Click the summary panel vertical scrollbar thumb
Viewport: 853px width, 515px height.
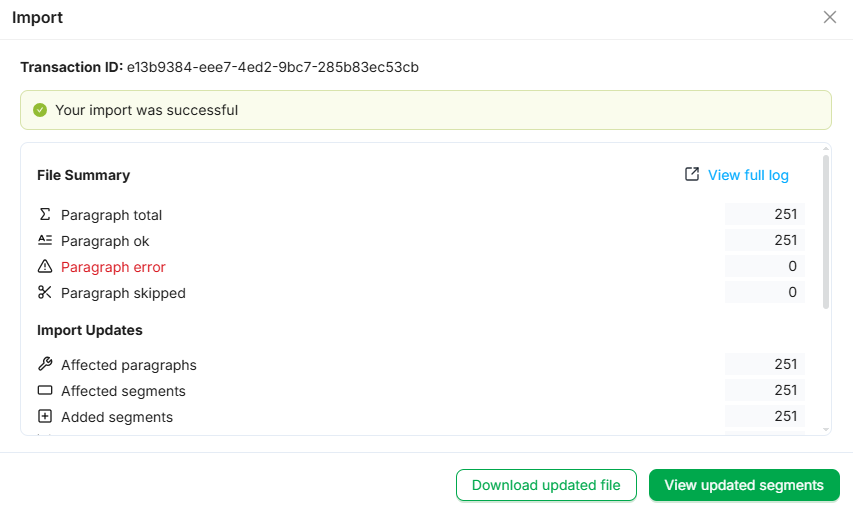pos(825,230)
